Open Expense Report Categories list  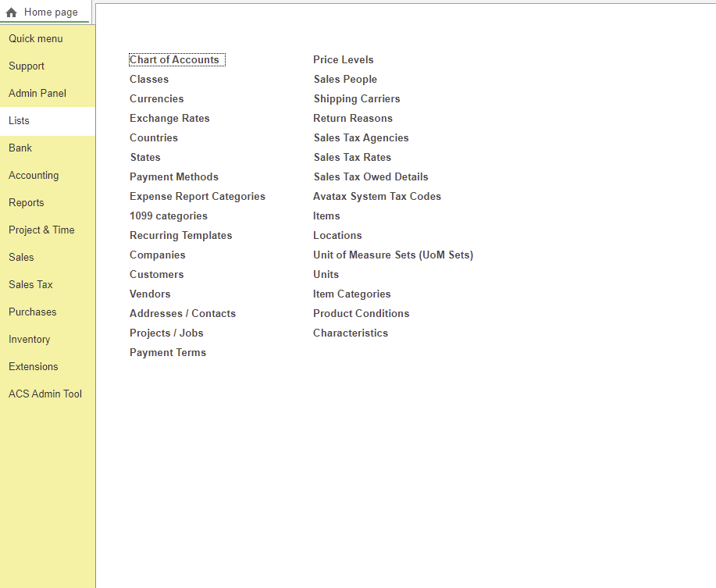(198, 197)
